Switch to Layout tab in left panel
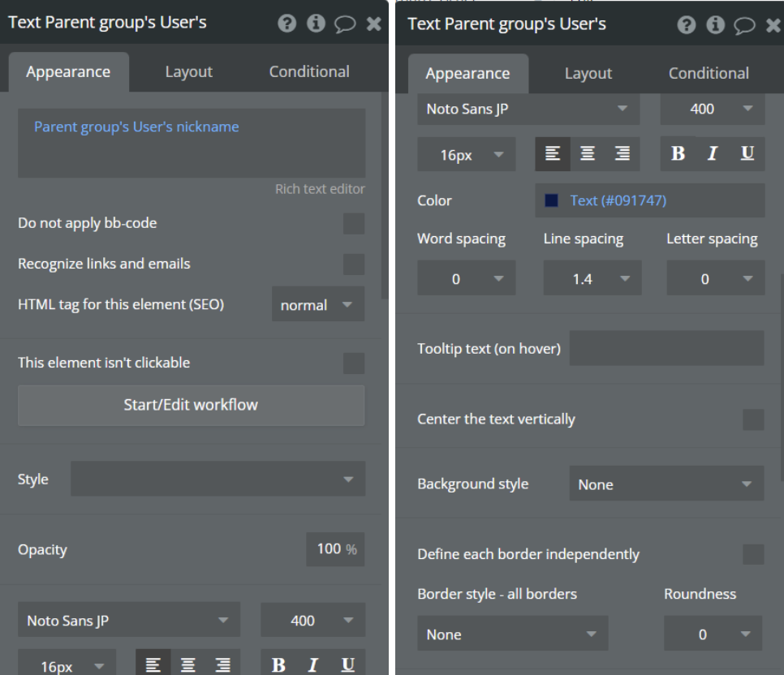Viewport: 784px width, 675px height. (x=188, y=72)
